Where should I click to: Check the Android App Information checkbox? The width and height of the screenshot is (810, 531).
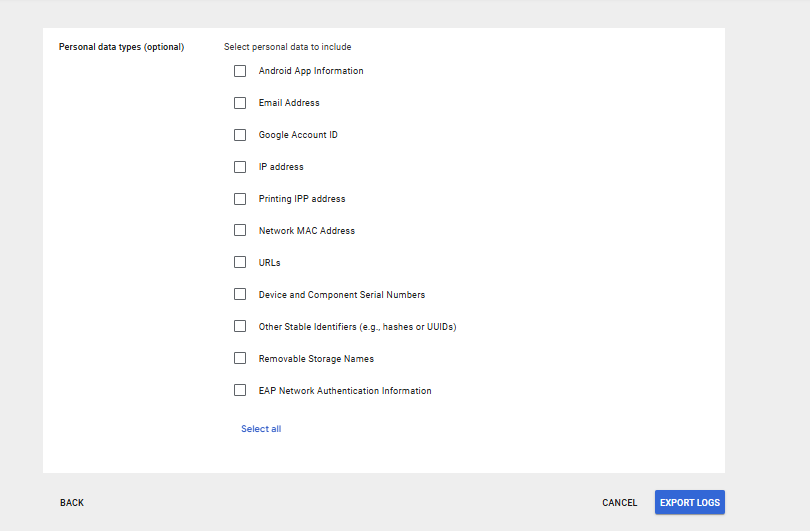(240, 71)
